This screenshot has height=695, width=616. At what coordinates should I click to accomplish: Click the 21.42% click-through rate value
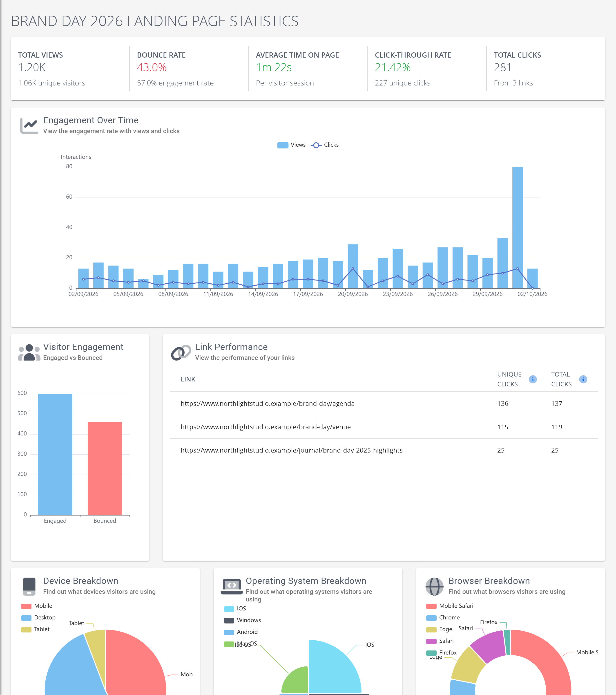[393, 67]
